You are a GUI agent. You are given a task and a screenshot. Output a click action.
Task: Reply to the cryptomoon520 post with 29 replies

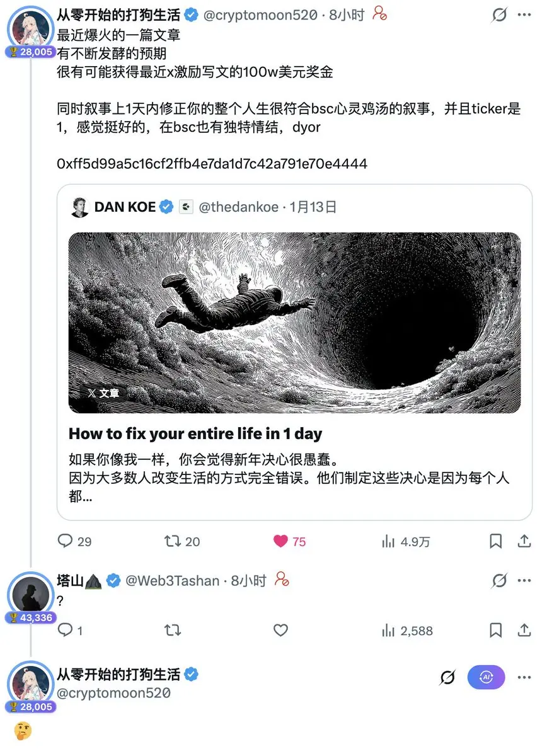(74, 541)
